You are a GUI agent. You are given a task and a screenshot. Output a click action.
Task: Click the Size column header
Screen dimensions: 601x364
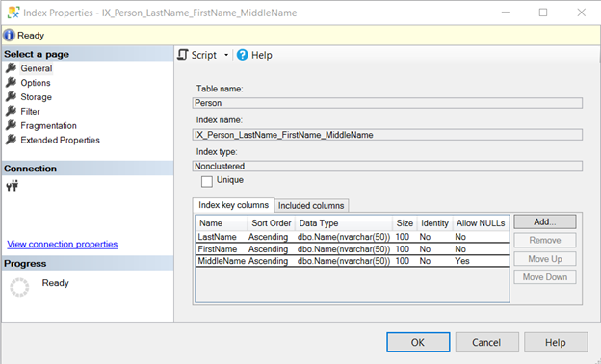click(x=405, y=223)
